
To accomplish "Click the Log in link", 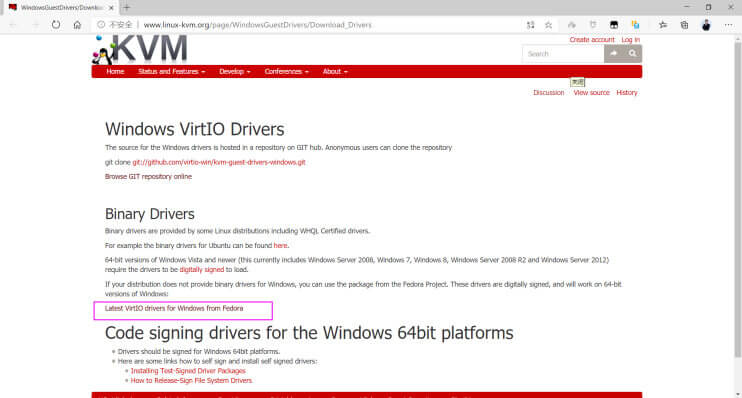I will coord(630,40).
